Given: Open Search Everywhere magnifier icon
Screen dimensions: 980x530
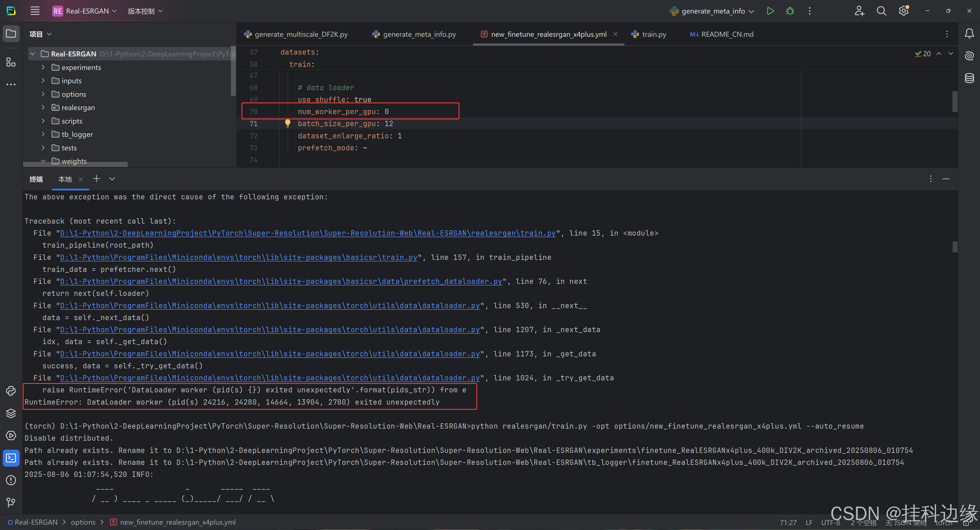Looking at the screenshot, I should (881, 11).
